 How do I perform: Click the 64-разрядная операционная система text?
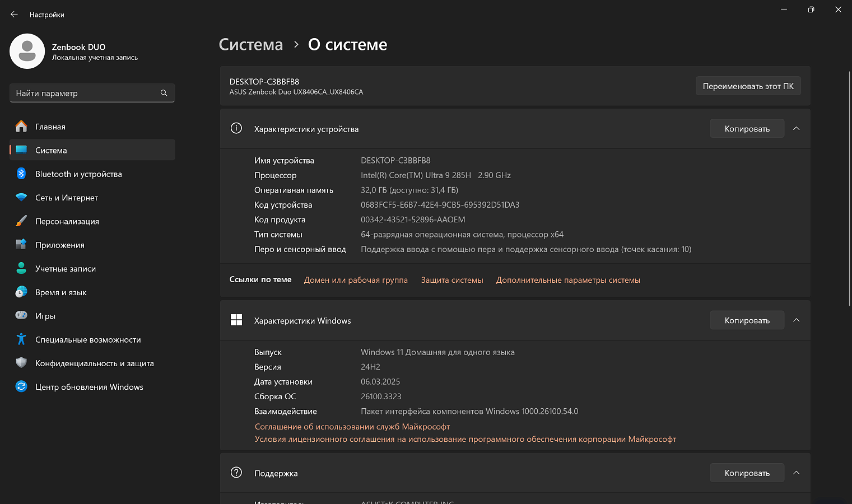pyautogui.click(x=462, y=234)
